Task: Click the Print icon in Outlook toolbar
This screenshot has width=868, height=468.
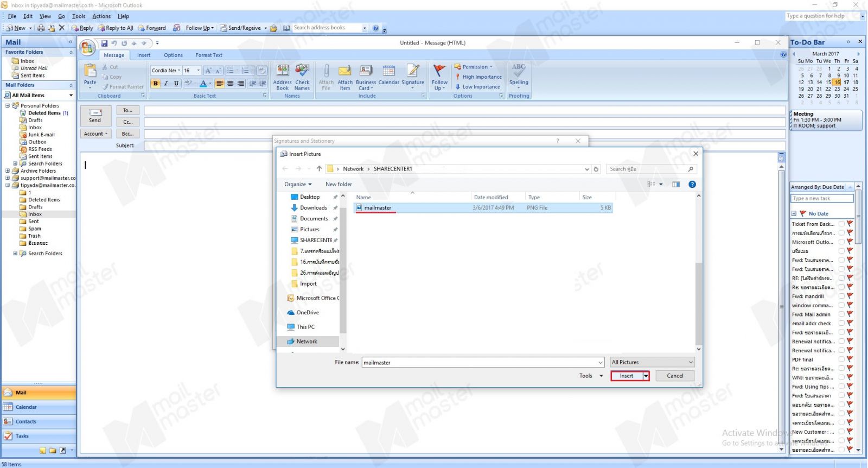Action: tap(41, 28)
